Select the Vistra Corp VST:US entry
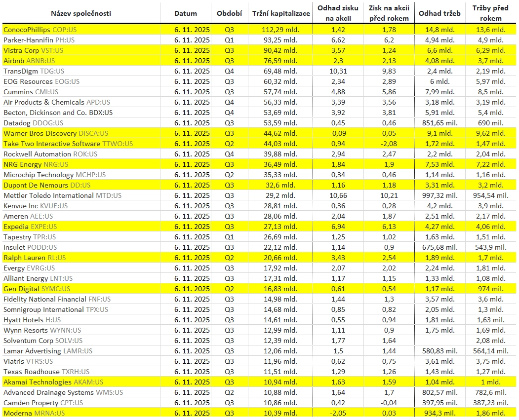 [34, 51]
